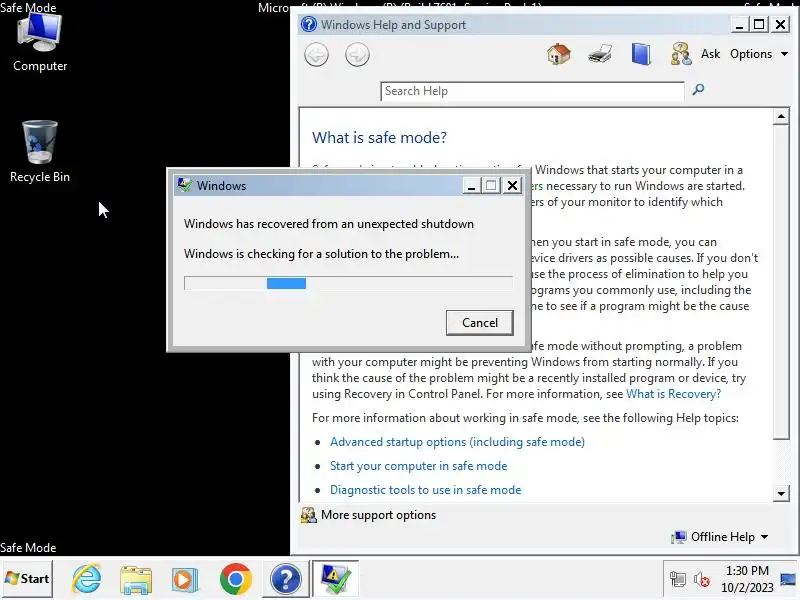Click the help pane scrollbar thumb

pyautogui.click(x=781, y=282)
